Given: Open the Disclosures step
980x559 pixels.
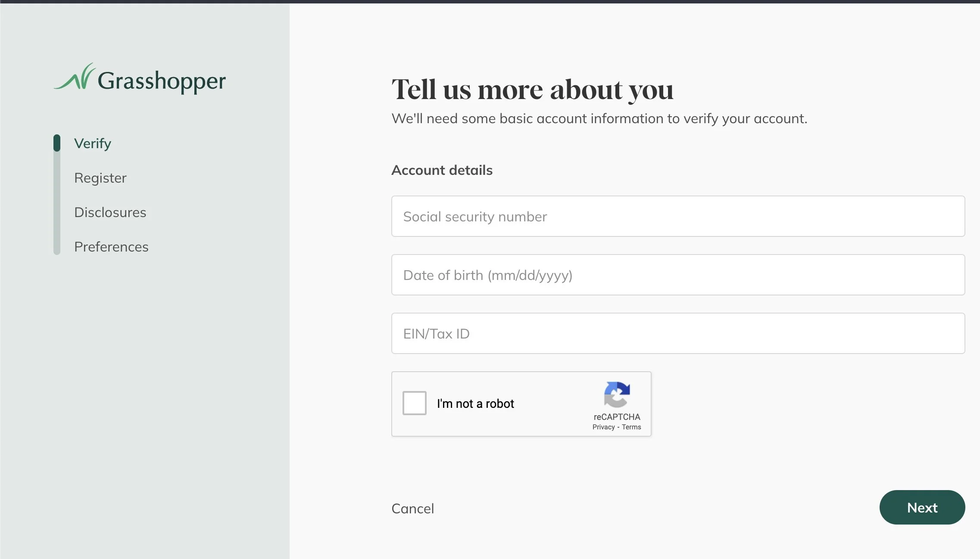Looking at the screenshot, I should (110, 212).
